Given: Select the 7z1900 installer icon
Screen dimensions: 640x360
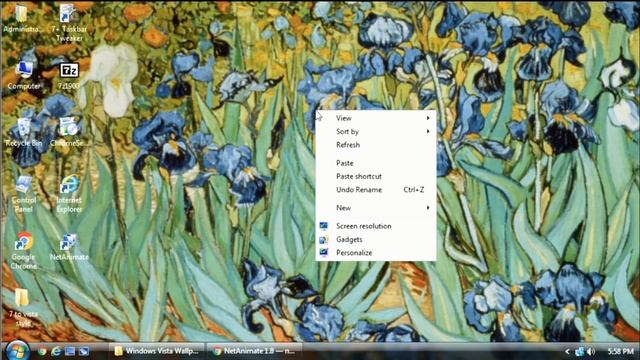Looking at the screenshot, I should 69,76.
